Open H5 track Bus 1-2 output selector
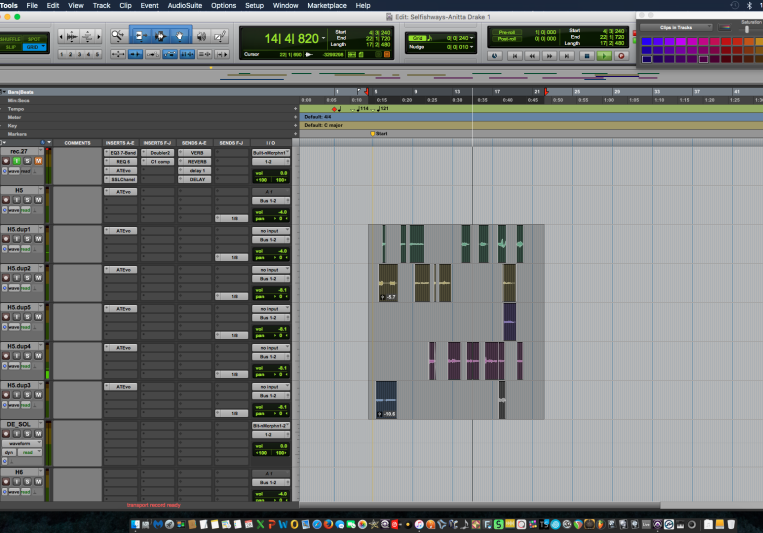 pyautogui.click(x=271, y=201)
